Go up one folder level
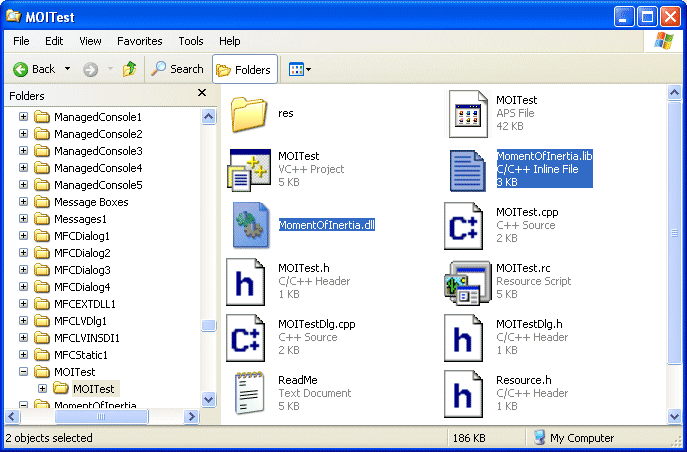Image resolution: width=687 pixels, height=452 pixels. (x=130, y=69)
